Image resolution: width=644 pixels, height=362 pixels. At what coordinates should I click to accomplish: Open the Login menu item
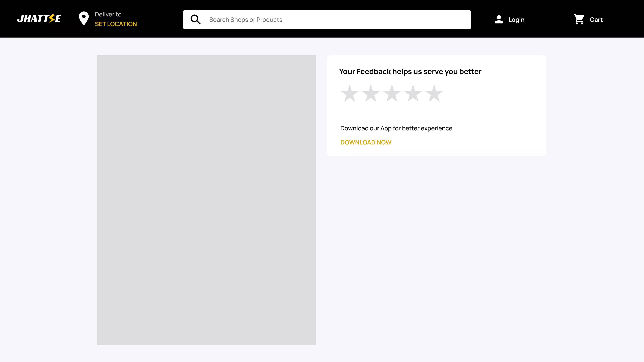516,19
